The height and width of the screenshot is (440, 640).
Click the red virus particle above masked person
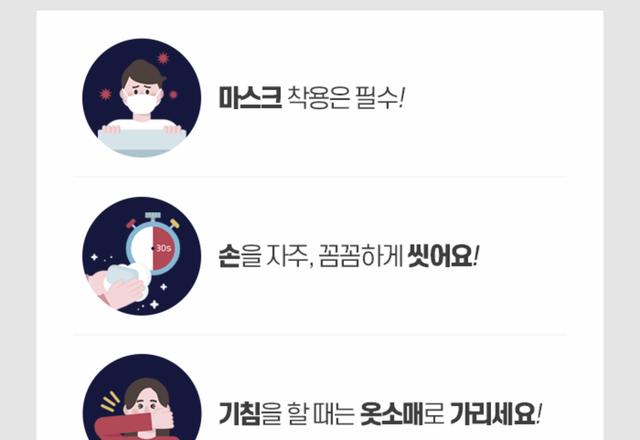(x=163, y=58)
